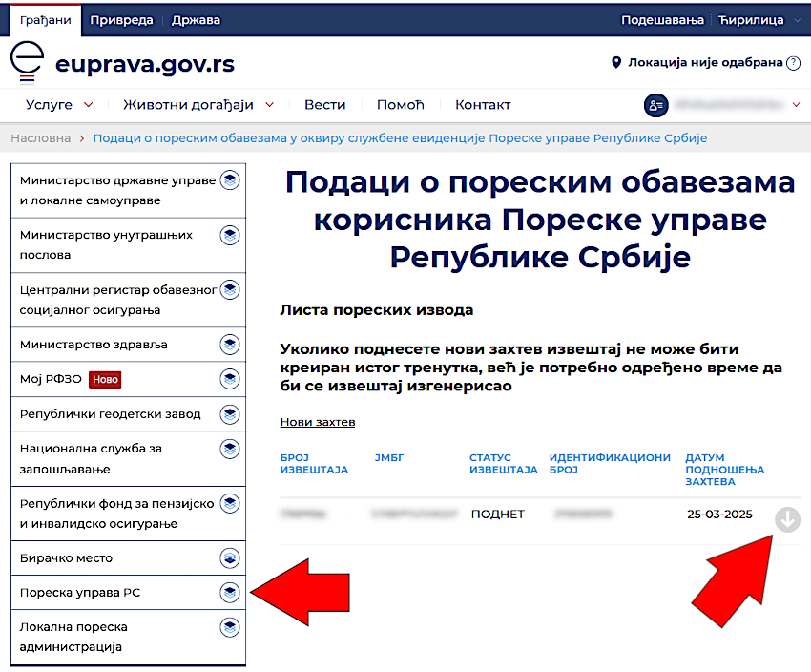Click the user profile avatar icon
This screenshot has width=811, height=672.
[655, 105]
